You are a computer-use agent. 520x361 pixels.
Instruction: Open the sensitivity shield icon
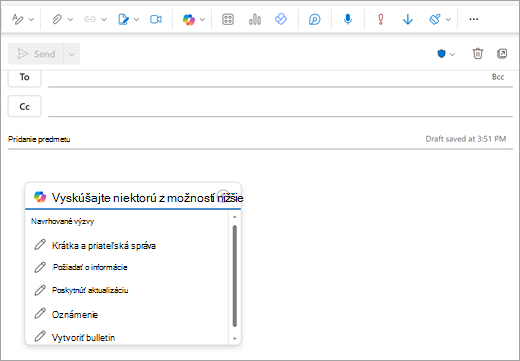(x=441, y=54)
